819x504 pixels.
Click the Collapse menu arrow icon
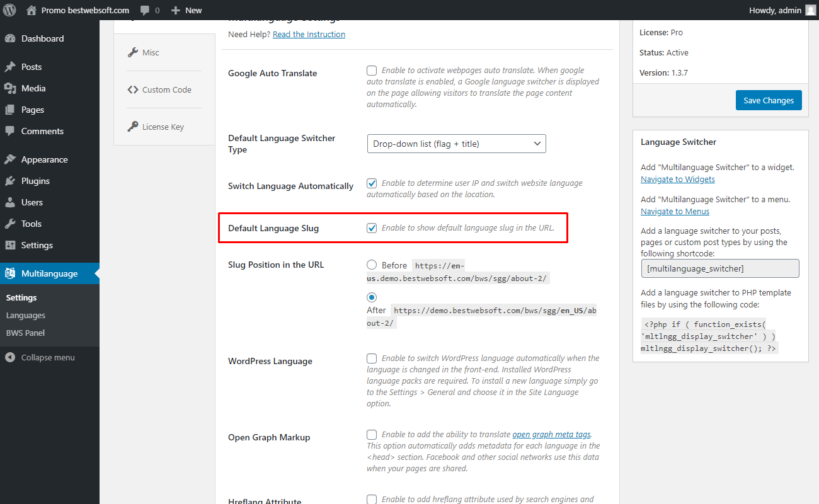[x=10, y=357]
